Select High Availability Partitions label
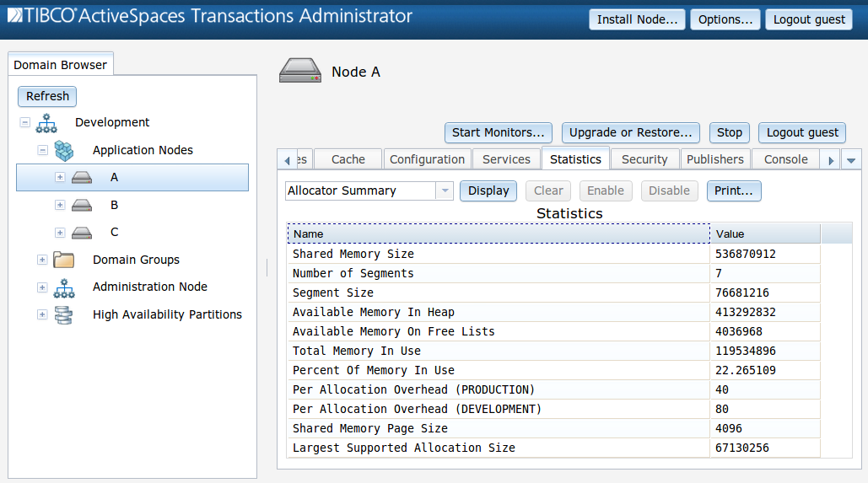868x483 pixels. (167, 314)
